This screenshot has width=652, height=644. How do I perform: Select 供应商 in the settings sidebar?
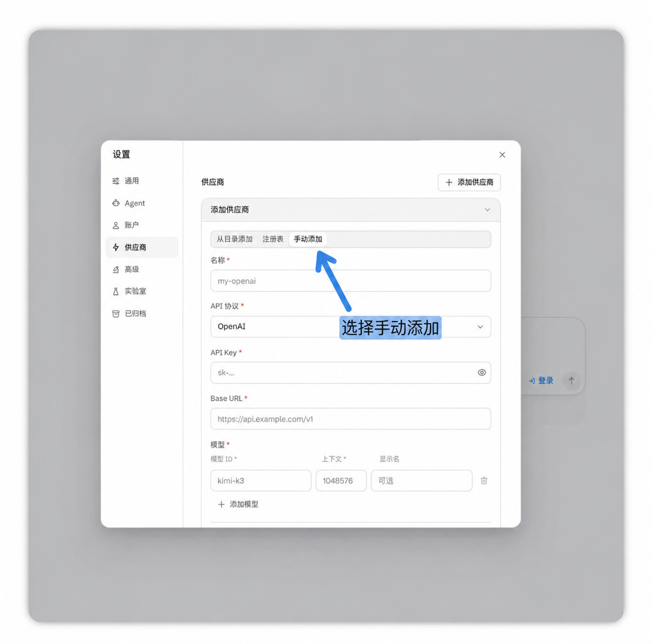point(141,248)
